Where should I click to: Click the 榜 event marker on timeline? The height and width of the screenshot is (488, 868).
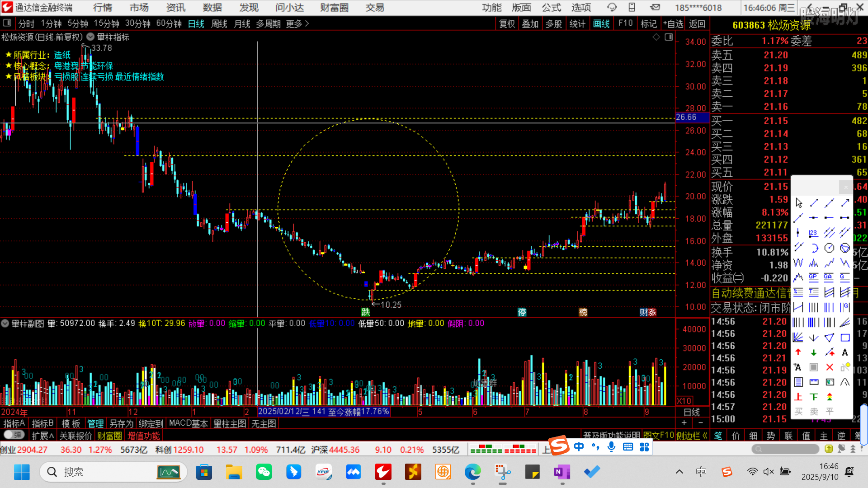tap(583, 312)
